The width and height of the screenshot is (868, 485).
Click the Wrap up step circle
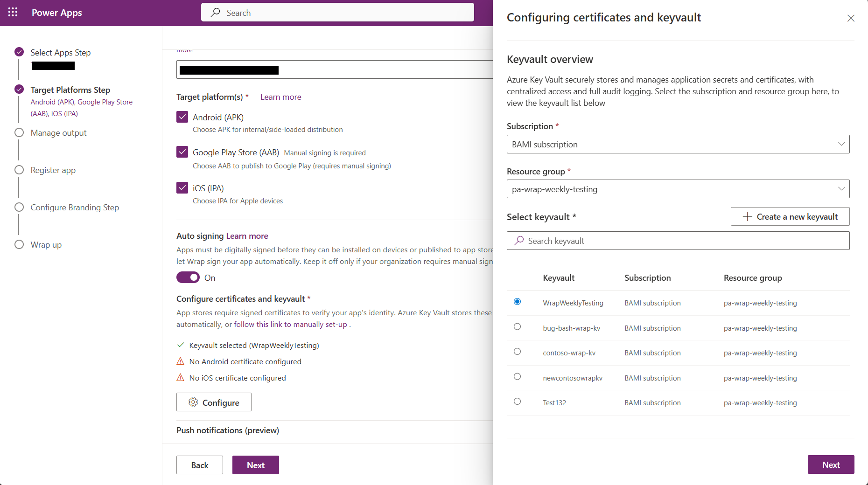point(19,244)
